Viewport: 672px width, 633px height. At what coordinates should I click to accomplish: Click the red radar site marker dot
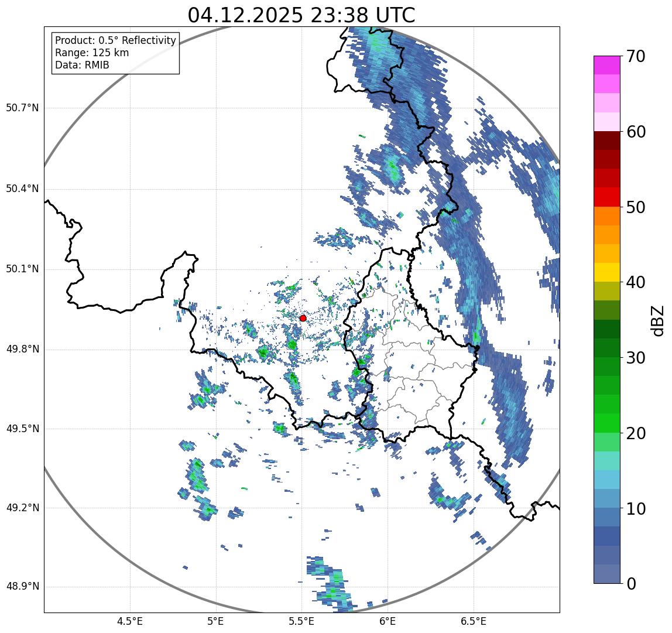(x=303, y=318)
